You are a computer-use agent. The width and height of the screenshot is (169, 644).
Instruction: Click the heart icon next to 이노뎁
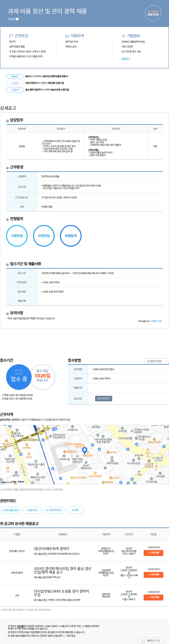(x=17, y=19)
